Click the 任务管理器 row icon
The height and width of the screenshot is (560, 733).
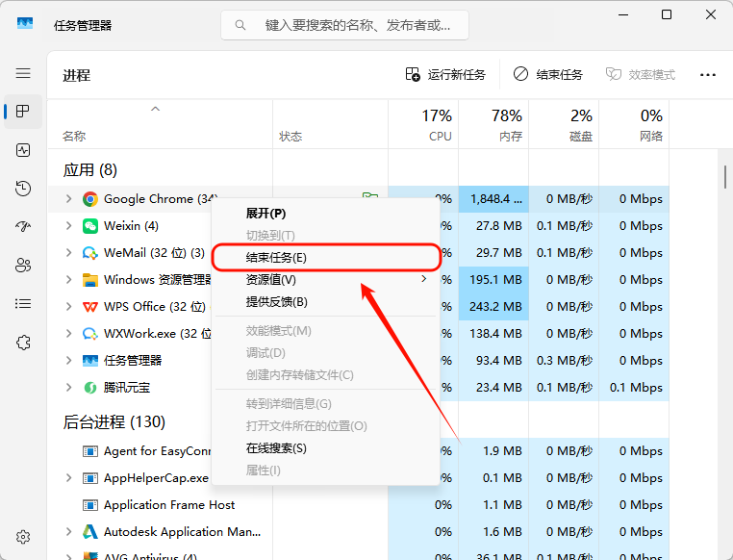(90, 361)
